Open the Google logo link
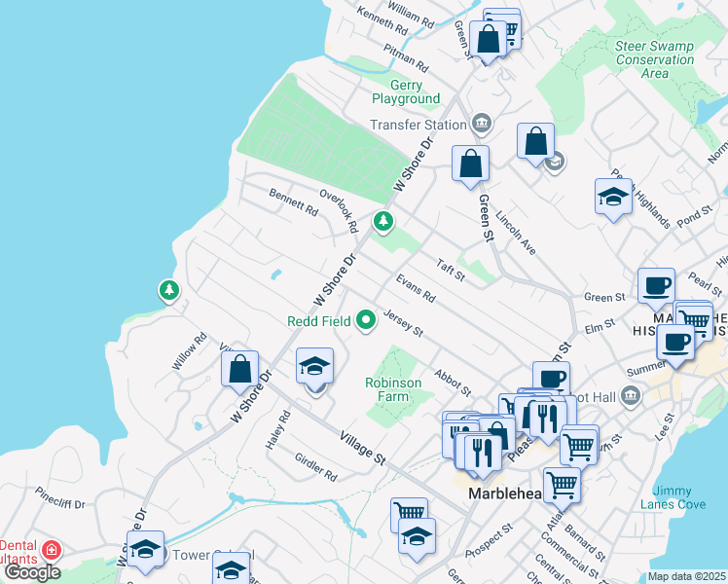Image resolution: width=728 pixels, height=584 pixels. [x=32, y=571]
